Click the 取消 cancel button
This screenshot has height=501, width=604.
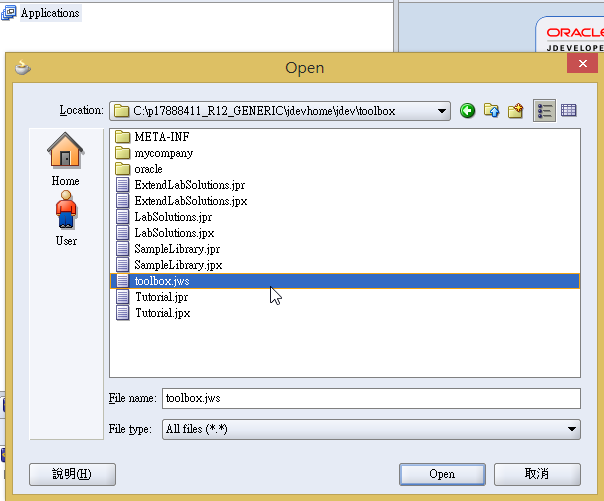537,474
